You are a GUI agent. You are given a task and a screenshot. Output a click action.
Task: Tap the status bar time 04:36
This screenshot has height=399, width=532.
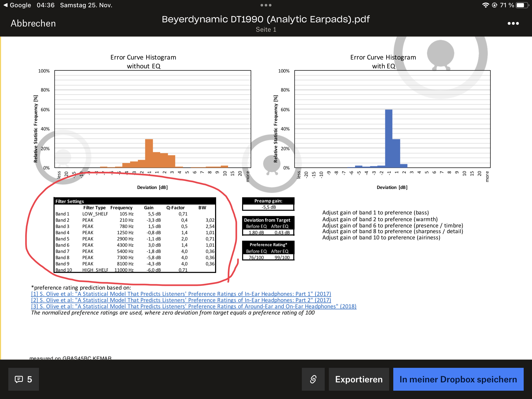(46, 5)
